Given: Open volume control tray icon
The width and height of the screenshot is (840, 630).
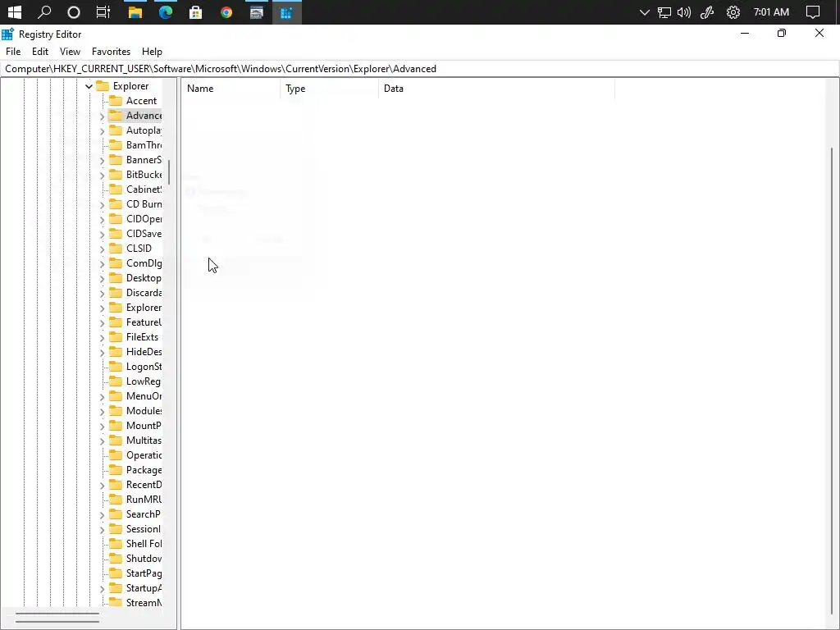Looking at the screenshot, I should pyautogui.click(x=684, y=12).
